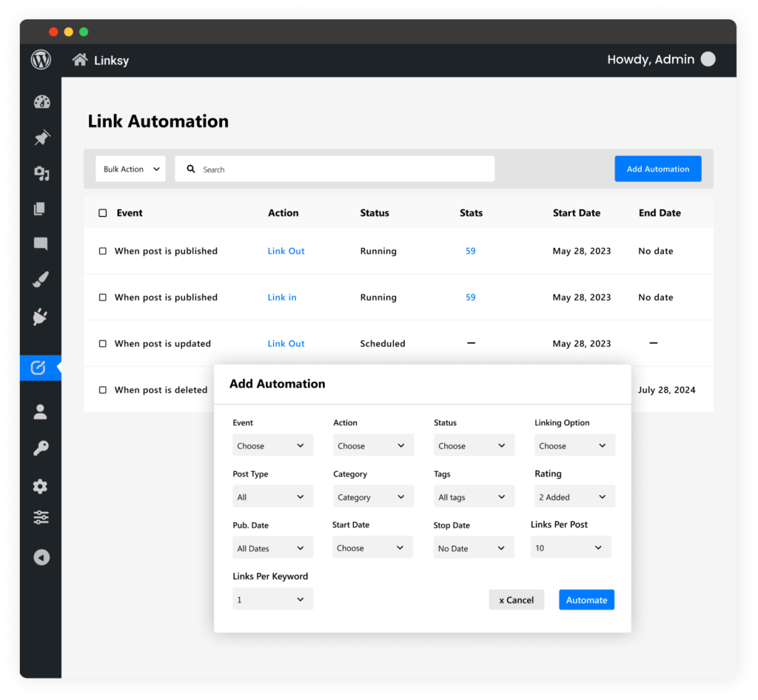Sort by the Start Date column header

coord(577,213)
